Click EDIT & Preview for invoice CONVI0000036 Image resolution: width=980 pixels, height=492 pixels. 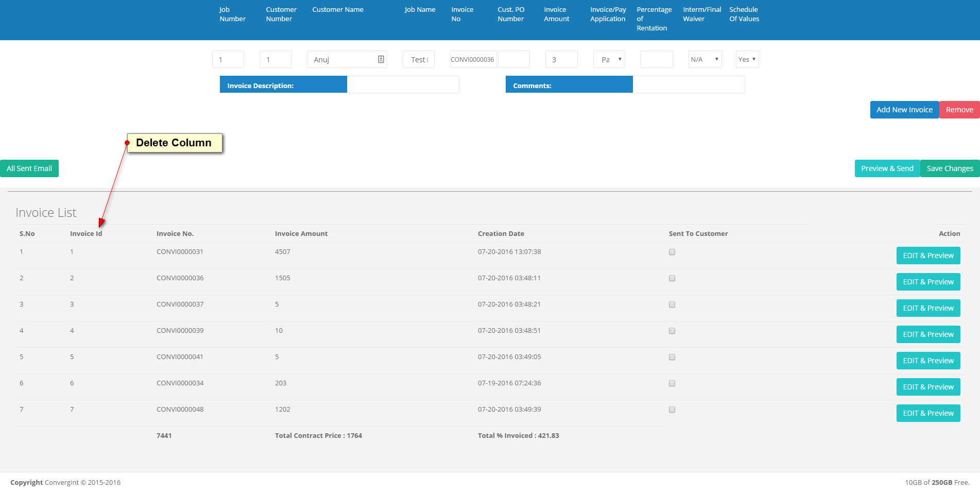(928, 282)
